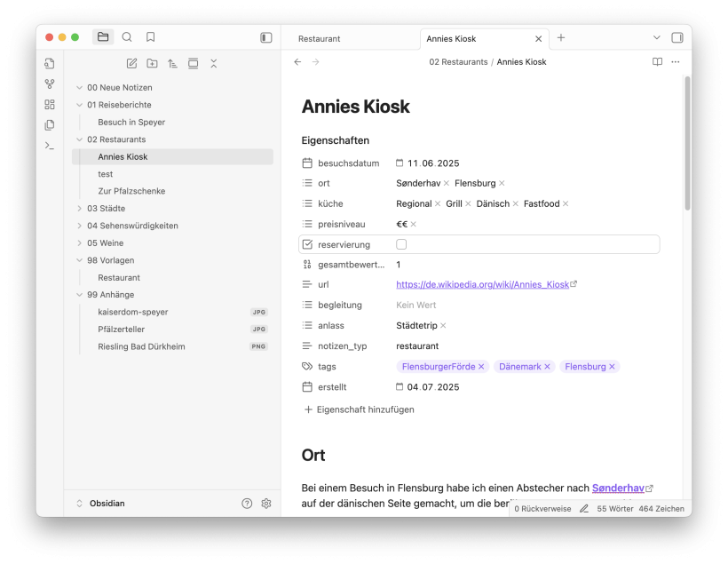Viewport: 728px width, 564px height.
Task: Create a new note in the file explorer
Action: click(131, 64)
